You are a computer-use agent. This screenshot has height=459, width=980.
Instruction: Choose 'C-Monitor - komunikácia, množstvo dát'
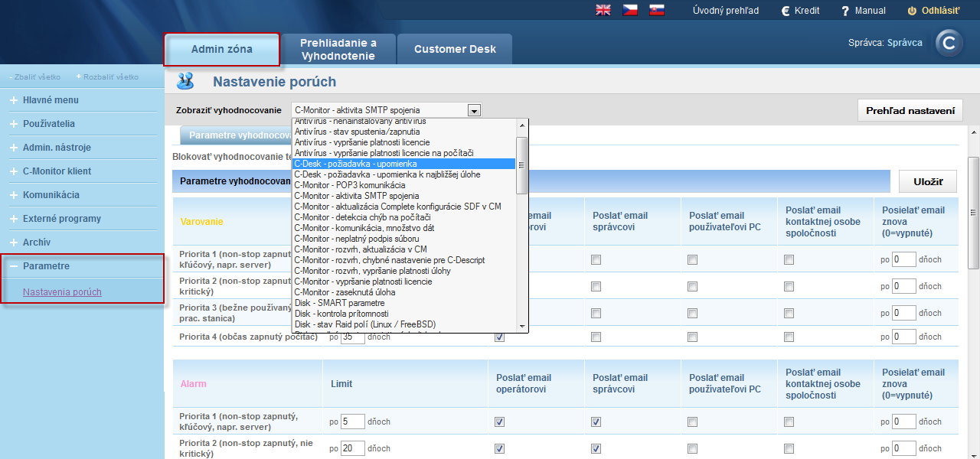(x=403, y=228)
